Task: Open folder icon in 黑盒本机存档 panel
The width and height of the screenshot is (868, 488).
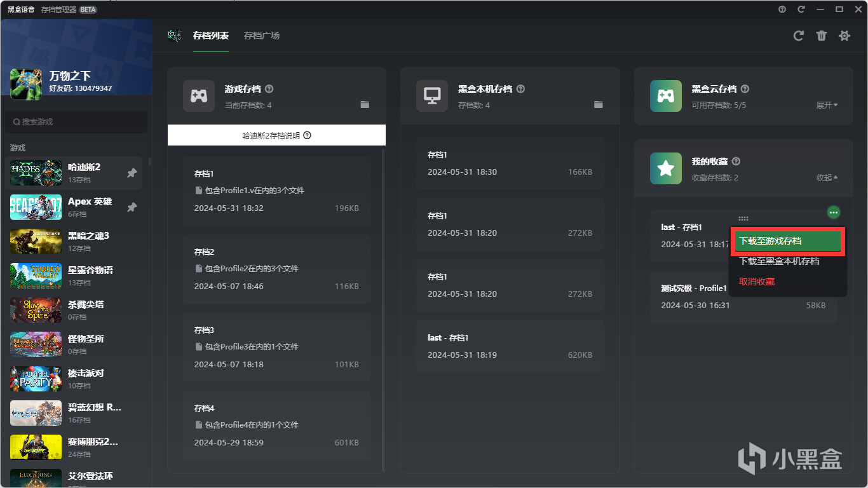Action: pos(598,104)
